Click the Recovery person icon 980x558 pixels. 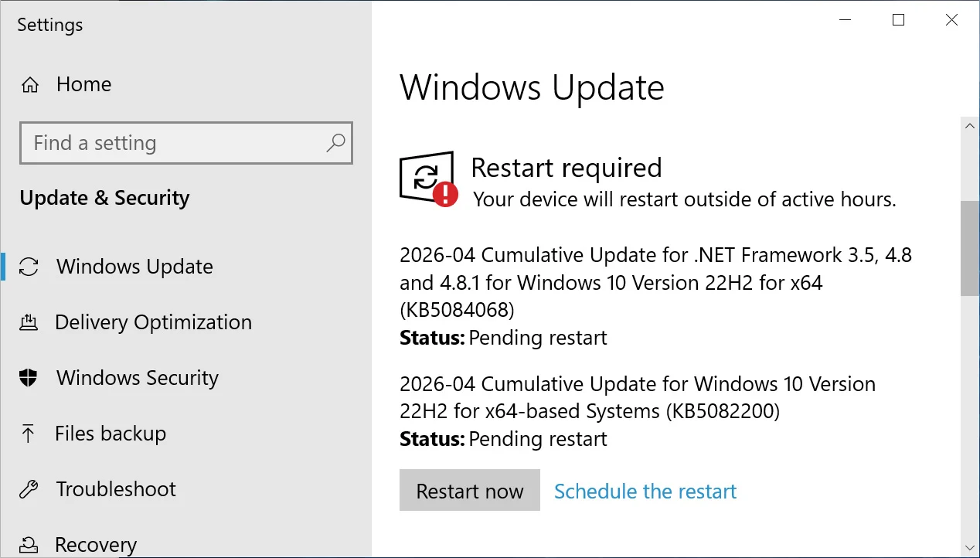click(29, 544)
